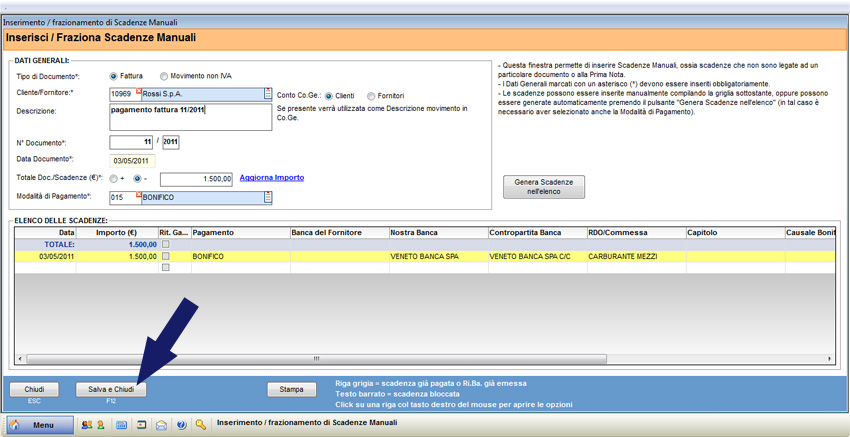Open the envelope mail icon
The image size is (850, 437).
161,425
